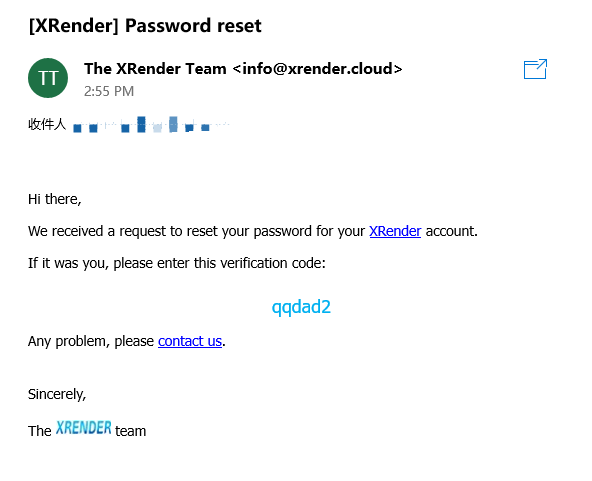
Task: Click the XRENDER logo in the signature
Action: click(x=83, y=428)
